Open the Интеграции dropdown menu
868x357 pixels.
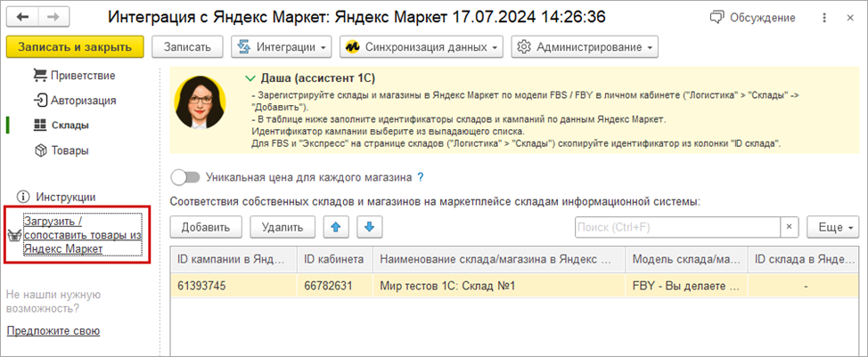click(281, 46)
